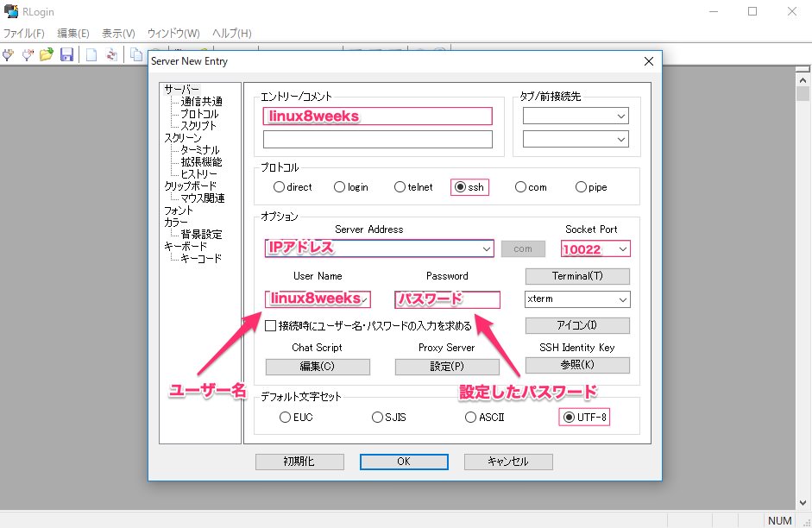Open the ヘルプ(H) menu
Image resolution: width=812 pixels, height=528 pixels.
coord(231,34)
